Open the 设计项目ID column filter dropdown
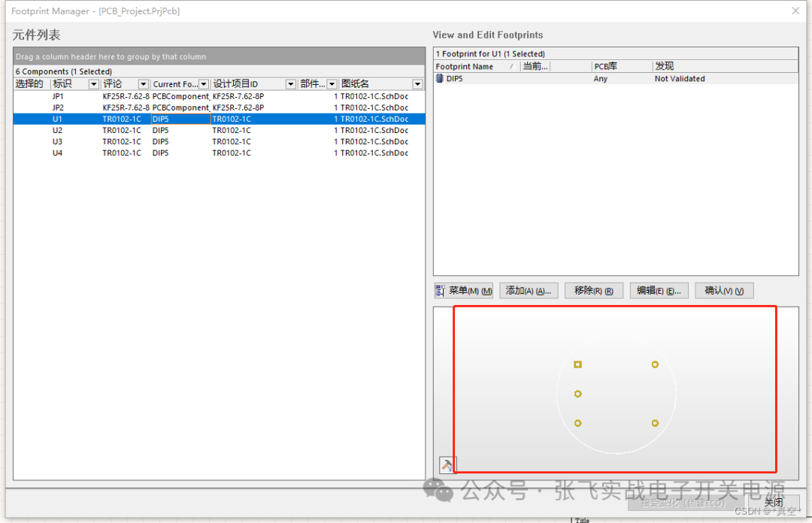The height and width of the screenshot is (523, 812). point(289,83)
